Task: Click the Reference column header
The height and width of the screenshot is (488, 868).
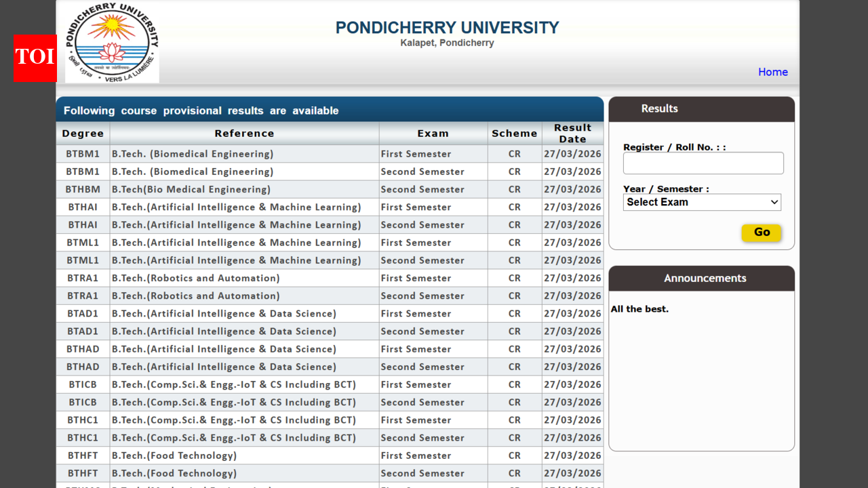Action: (x=244, y=133)
